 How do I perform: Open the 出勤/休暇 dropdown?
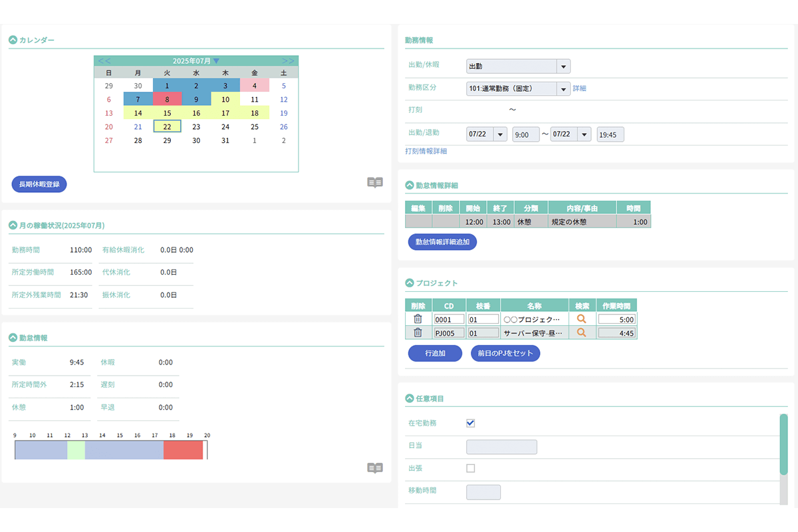[x=519, y=66]
